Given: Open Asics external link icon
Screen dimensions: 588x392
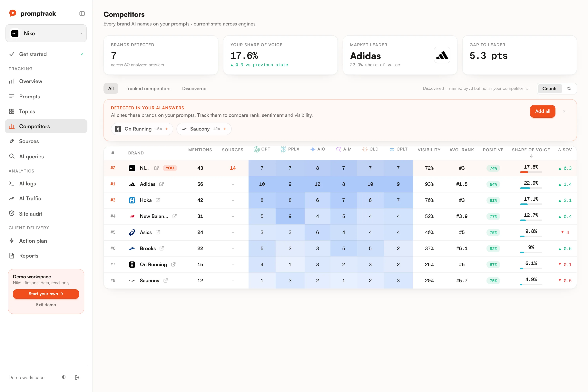Looking at the screenshot, I should click(x=158, y=232).
